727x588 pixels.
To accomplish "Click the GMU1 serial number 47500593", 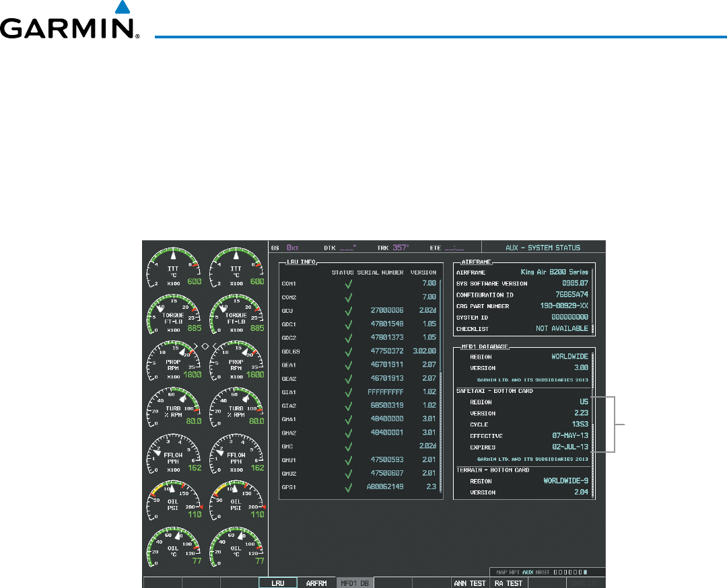I will click(x=386, y=460).
